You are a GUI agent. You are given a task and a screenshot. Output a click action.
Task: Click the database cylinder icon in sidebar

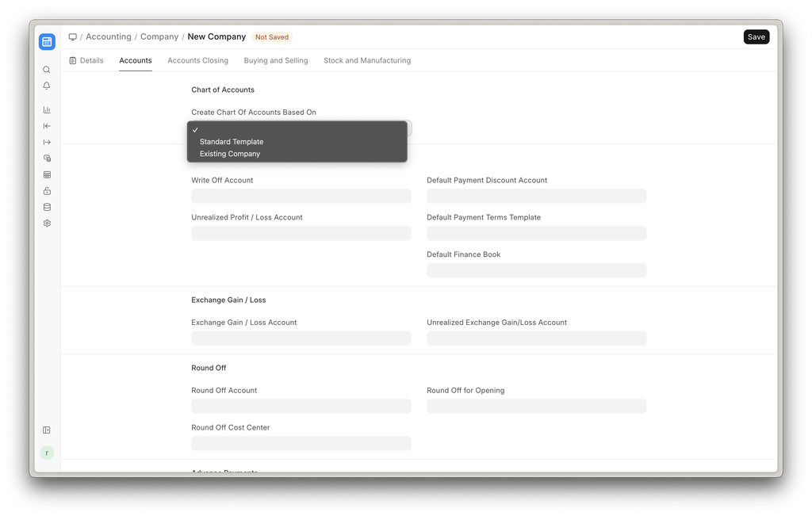(x=47, y=207)
